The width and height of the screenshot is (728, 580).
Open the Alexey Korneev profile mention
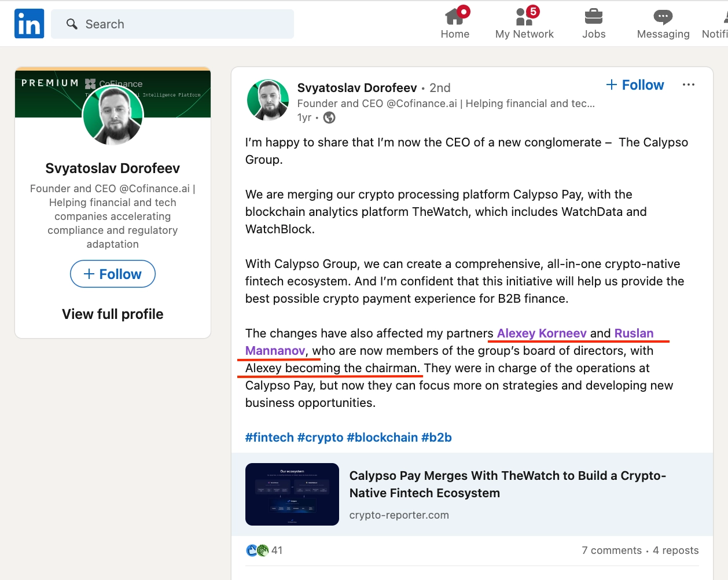click(x=542, y=333)
